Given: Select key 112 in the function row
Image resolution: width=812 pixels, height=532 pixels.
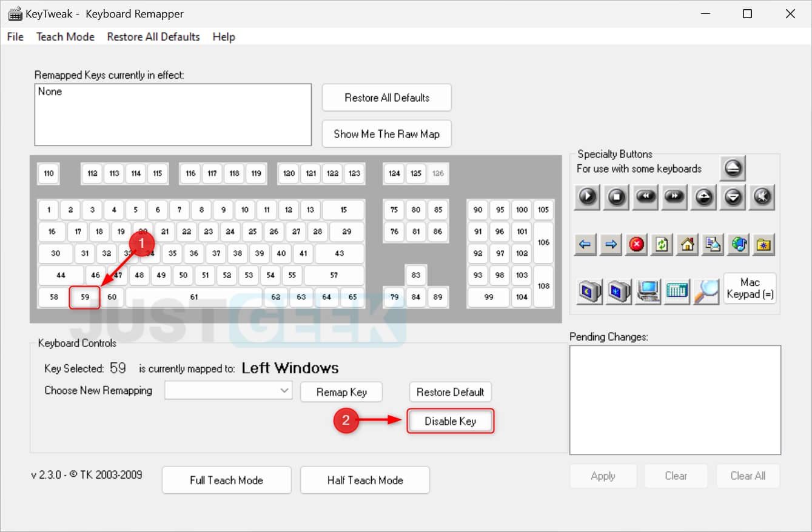Looking at the screenshot, I should point(92,173).
